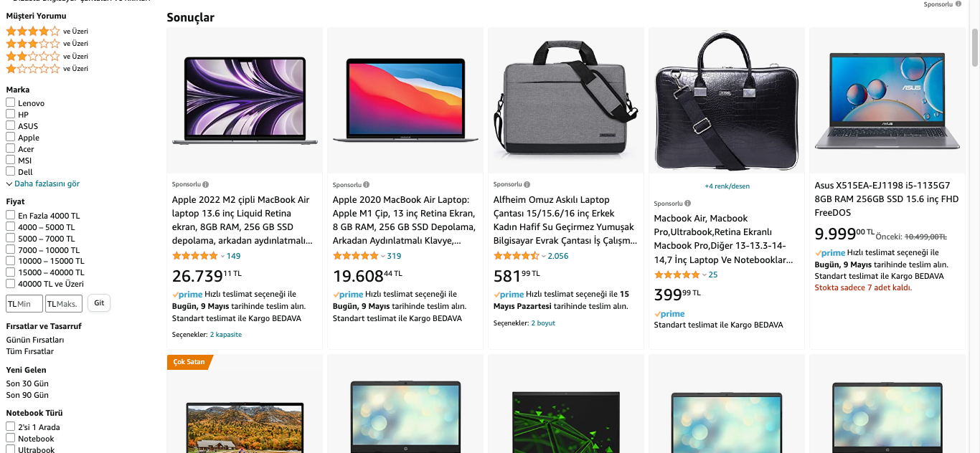The height and width of the screenshot is (453, 980).
Task: Click the one-star and up rating filter
Action: (33, 69)
